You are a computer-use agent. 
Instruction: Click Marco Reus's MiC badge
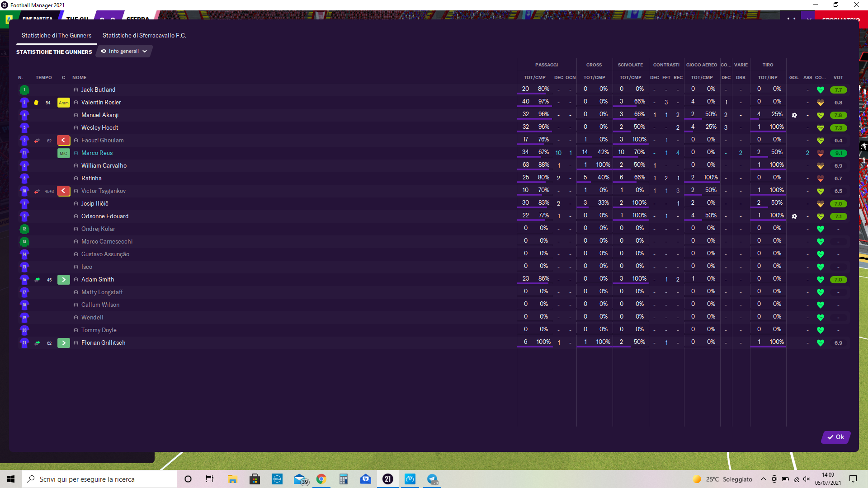(x=64, y=153)
